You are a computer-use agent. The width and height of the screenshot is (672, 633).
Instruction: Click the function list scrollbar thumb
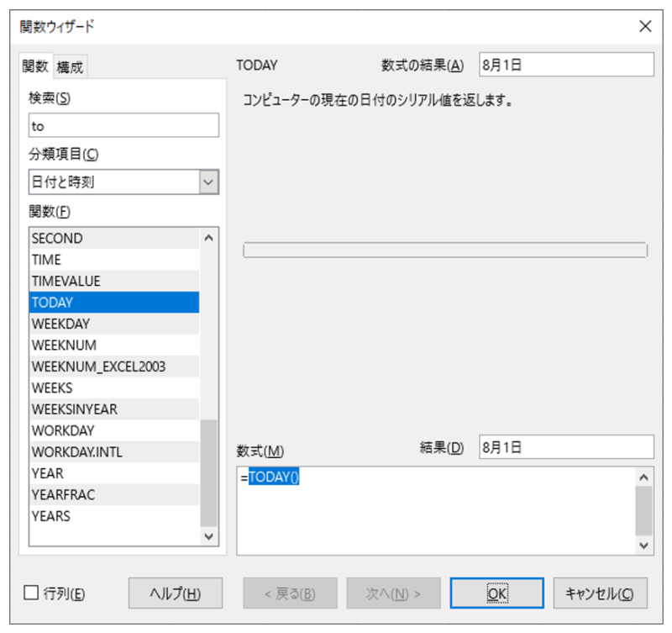(208, 473)
